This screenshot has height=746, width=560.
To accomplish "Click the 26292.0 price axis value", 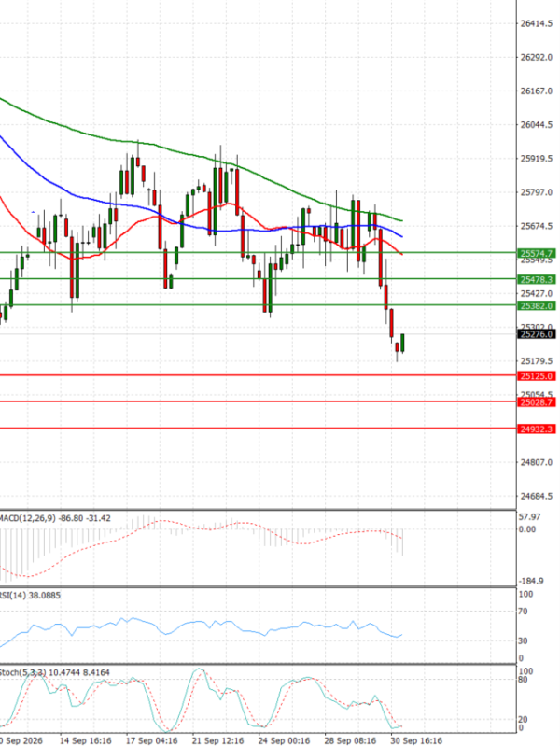I will coord(537,57).
